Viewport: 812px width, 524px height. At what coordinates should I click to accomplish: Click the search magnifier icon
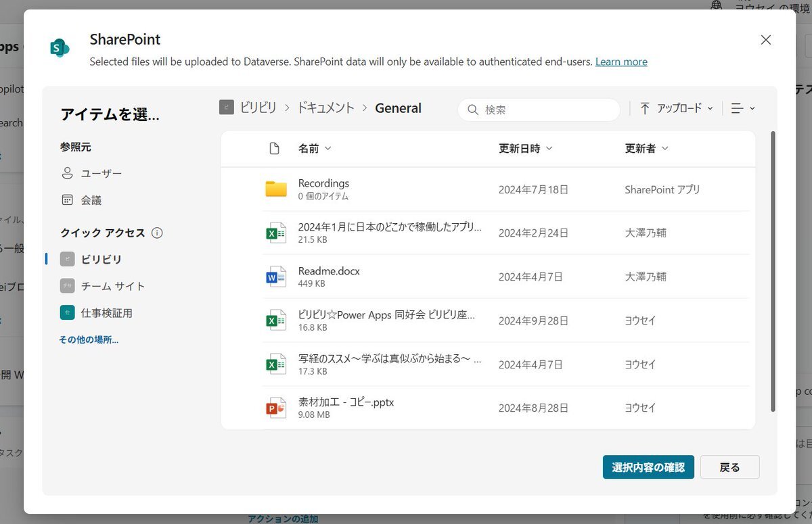[473, 110]
